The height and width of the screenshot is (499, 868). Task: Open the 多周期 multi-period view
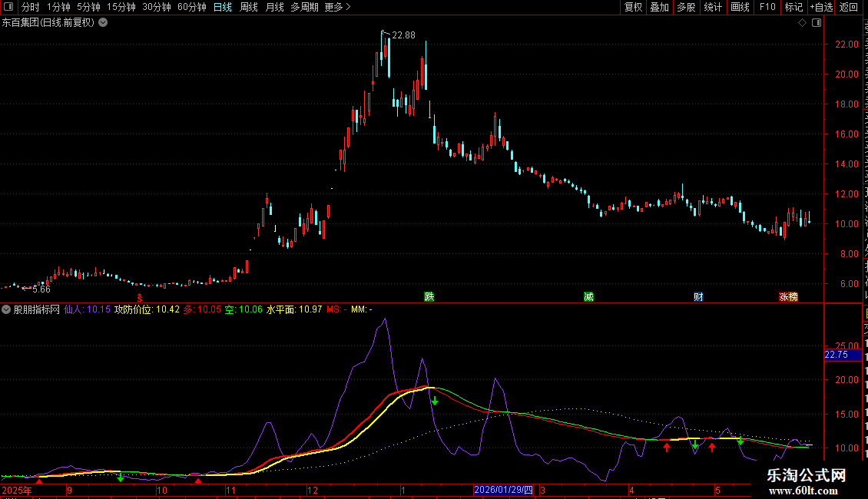[x=304, y=7]
